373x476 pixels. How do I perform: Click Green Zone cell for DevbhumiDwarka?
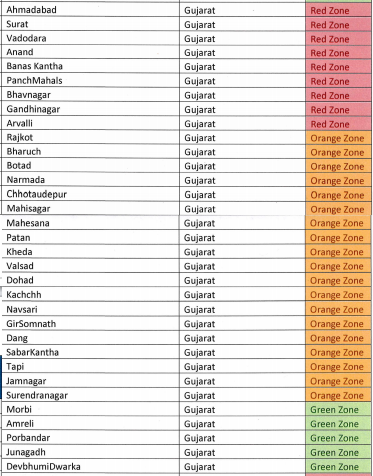click(339, 466)
